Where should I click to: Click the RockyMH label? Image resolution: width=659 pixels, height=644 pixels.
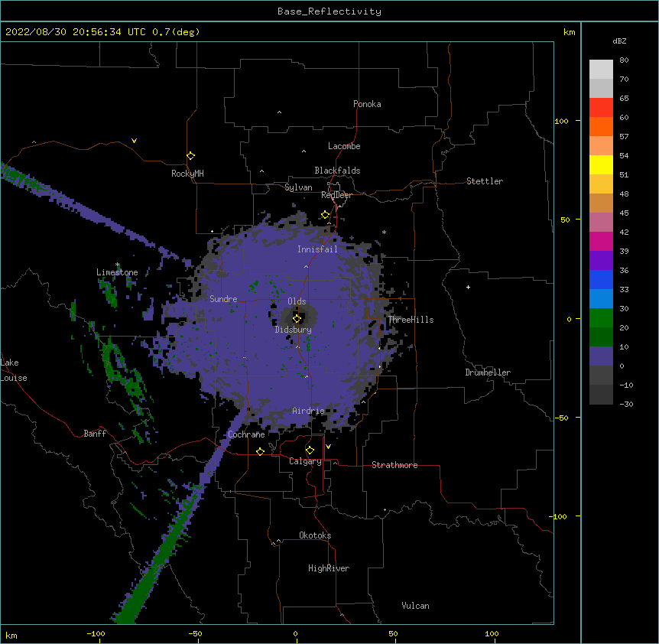187,174
